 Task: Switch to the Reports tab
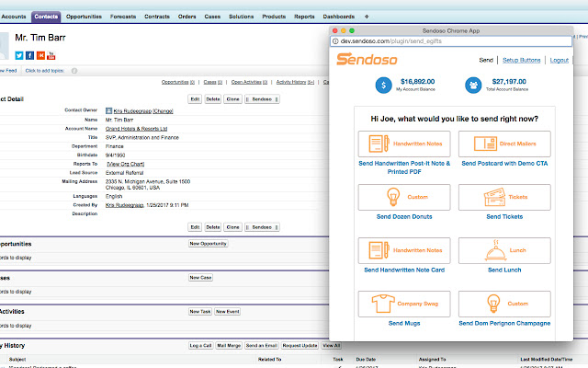pyautogui.click(x=304, y=17)
